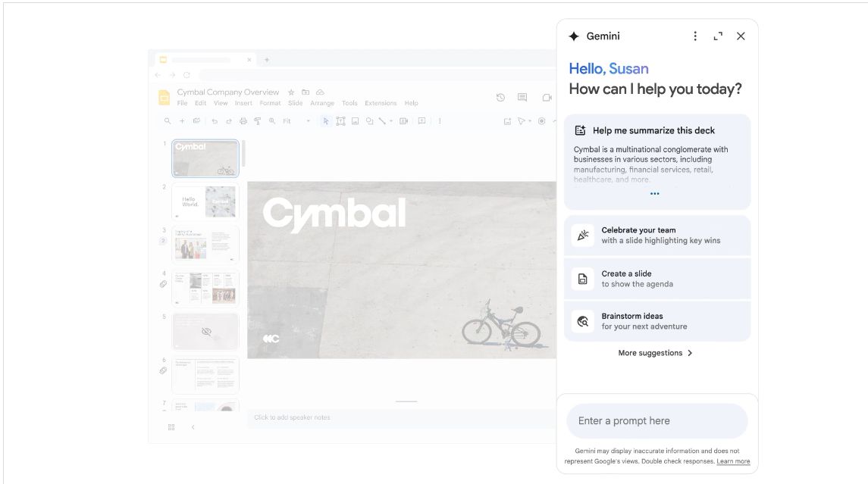Click the document icon beside Create a slide

582,279
